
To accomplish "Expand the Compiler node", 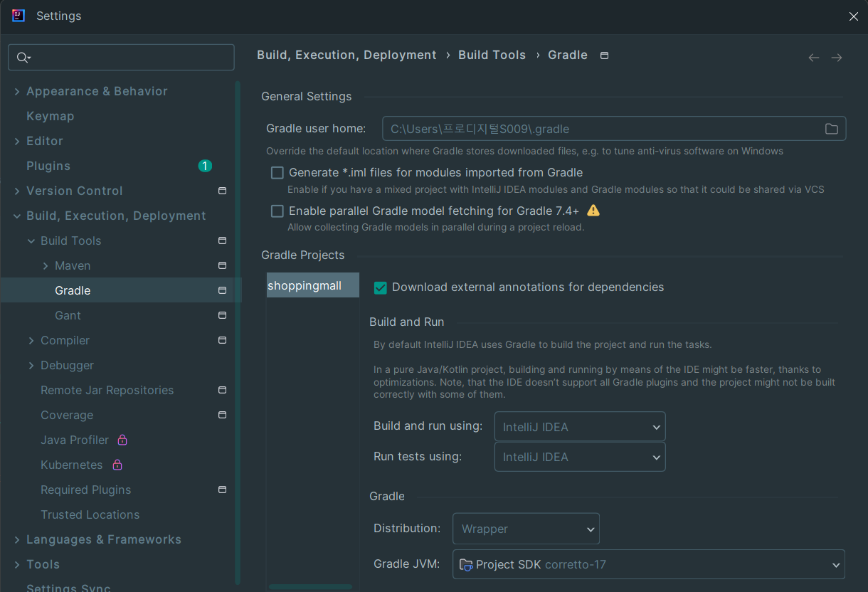I will (31, 340).
